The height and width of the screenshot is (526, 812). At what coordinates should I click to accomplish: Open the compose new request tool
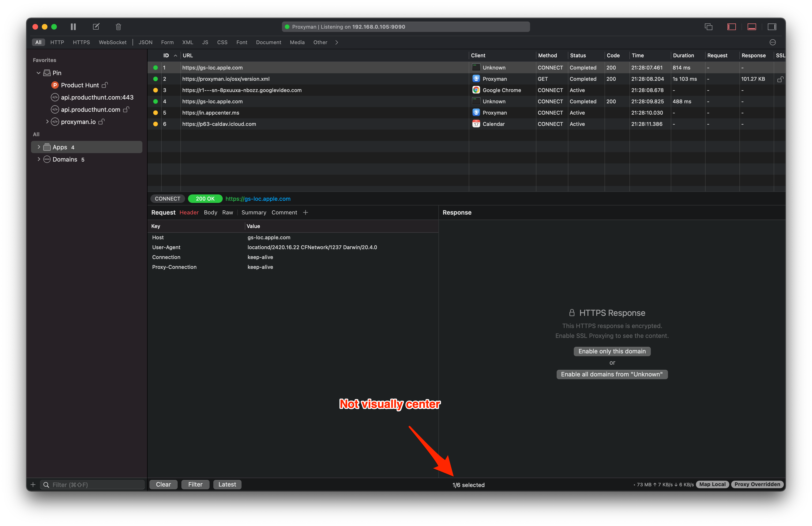[96, 27]
